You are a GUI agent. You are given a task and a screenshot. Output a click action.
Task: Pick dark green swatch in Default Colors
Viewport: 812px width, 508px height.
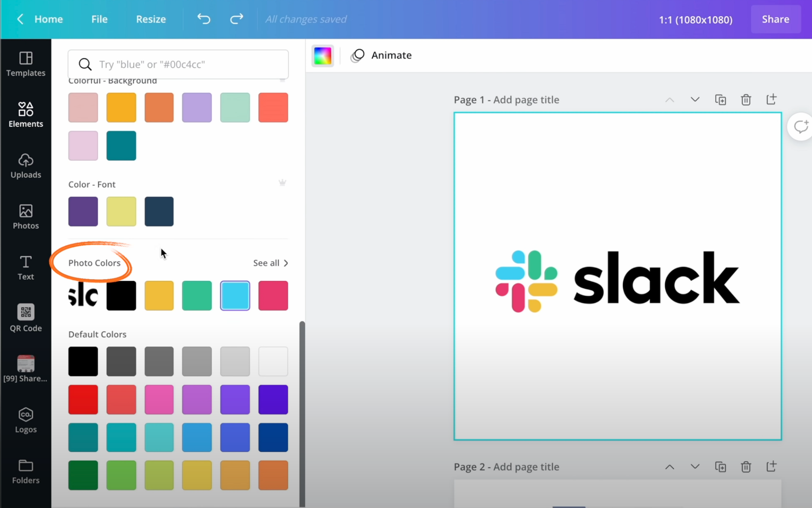(83, 475)
